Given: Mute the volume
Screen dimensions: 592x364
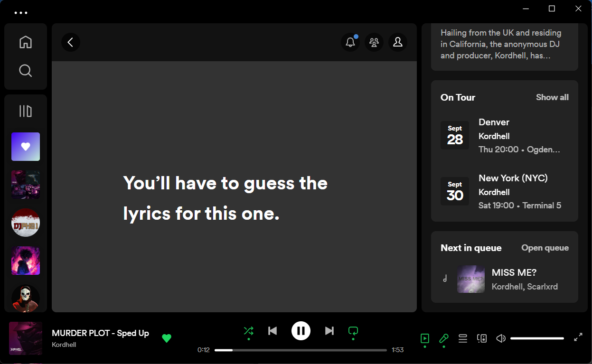Looking at the screenshot, I should [x=500, y=338].
